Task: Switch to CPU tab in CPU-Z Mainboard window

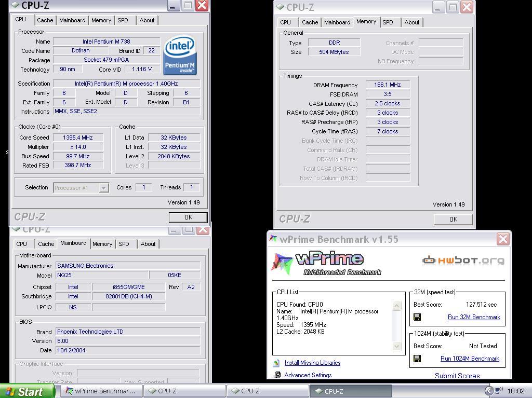Action: tap(21, 244)
